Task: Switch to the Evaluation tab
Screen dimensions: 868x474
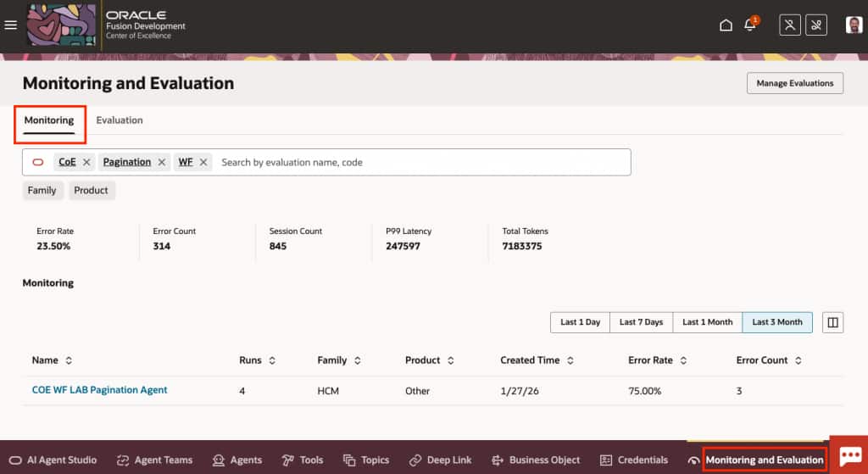Action: click(x=120, y=120)
